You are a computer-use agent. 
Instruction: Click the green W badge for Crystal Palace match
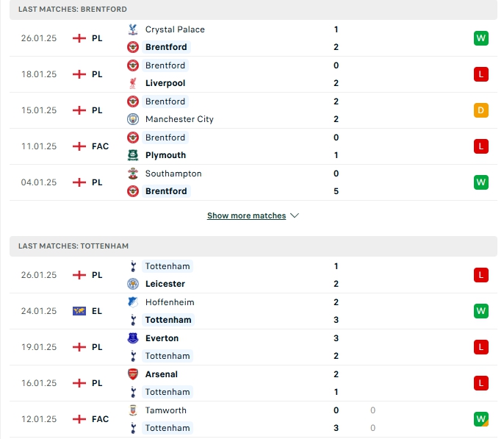480,38
